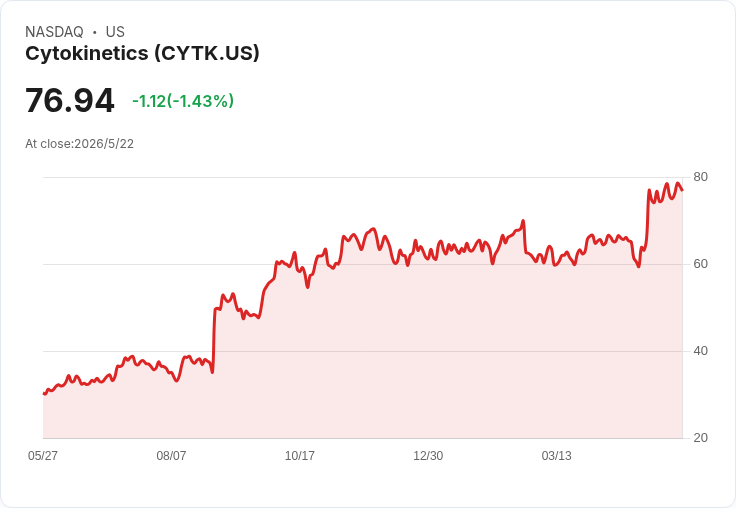Screen dimensions: 736x508
Task: Click the 05/27 x-axis date label
Action: tap(43, 455)
